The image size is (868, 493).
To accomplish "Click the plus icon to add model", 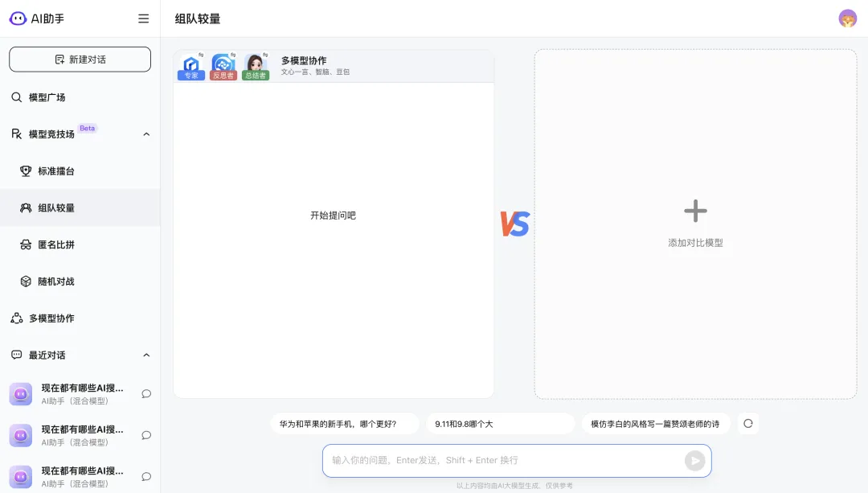I will click(x=695, y=211).
